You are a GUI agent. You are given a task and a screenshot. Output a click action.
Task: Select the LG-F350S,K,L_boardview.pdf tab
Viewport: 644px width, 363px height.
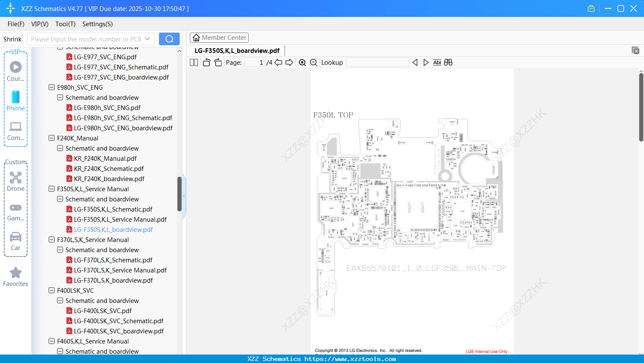(x=237, y=51)
